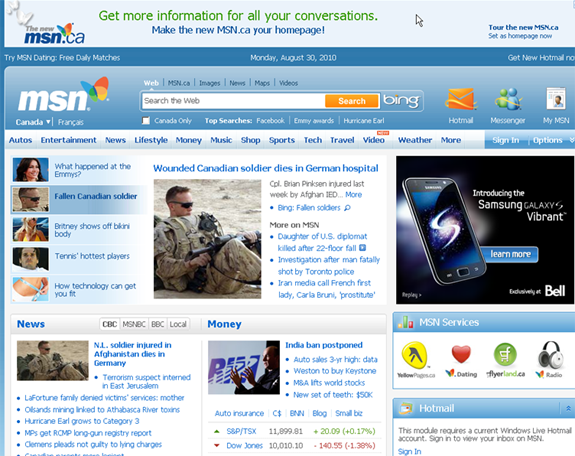The image size is (575, 456).
Task: Select the Maps search tab
Action: click(262, 83)
